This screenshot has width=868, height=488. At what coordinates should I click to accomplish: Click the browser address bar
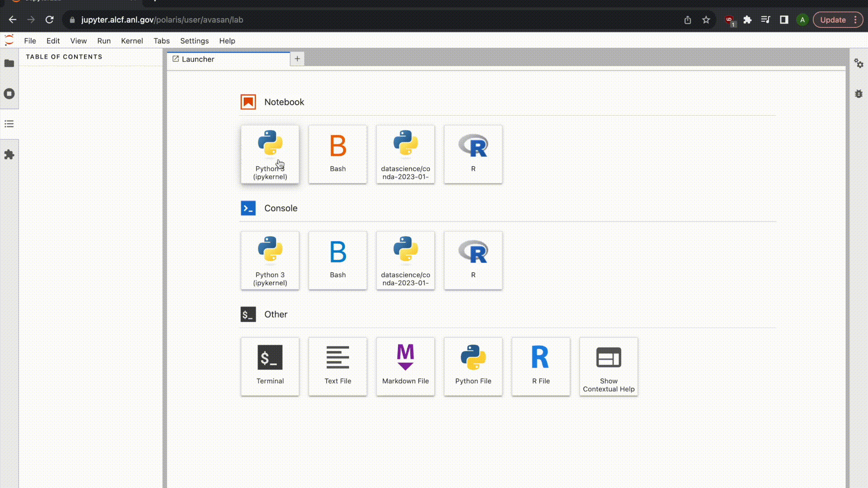[x=362, y=20]
